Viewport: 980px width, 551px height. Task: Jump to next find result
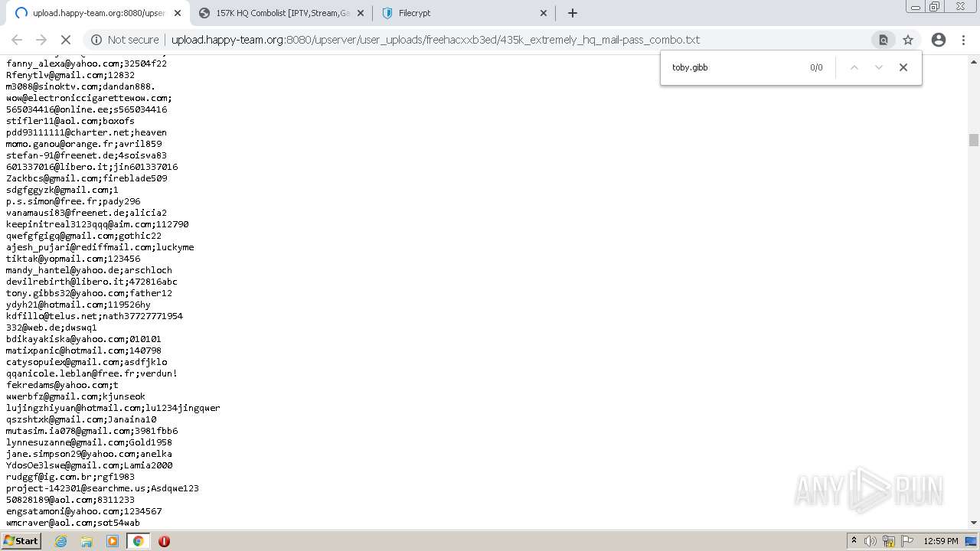(x=879, y=67)
